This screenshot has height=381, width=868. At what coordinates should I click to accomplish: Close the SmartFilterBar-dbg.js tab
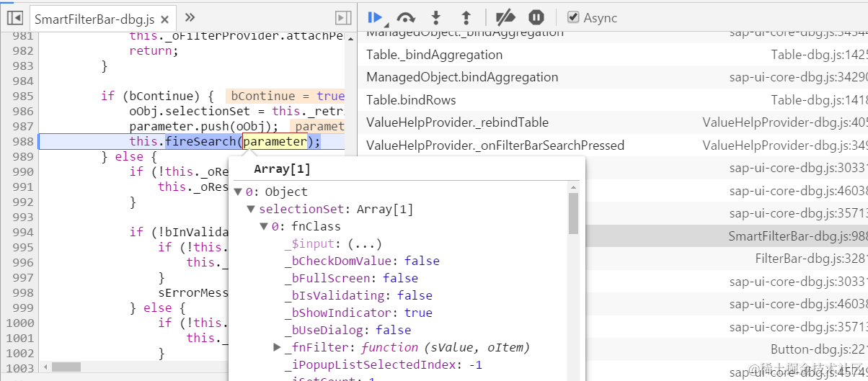coord(165,19)
